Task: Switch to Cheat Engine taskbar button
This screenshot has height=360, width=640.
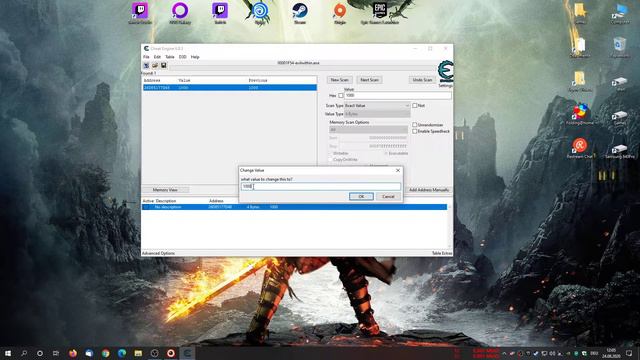Action: [x=187, y=353]
